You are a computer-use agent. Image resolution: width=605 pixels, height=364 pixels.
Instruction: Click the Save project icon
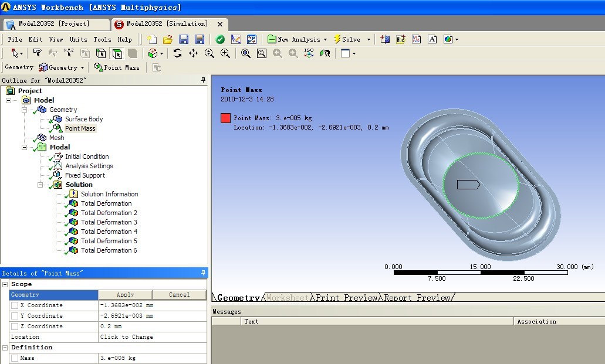(x=183, y=39)
